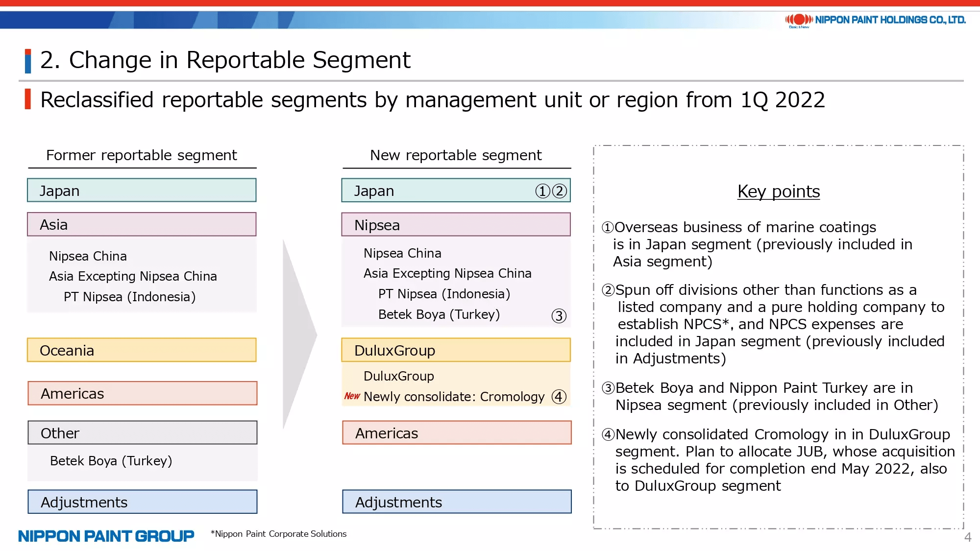
Task: Click the subtitle about reclassified reportable segments
Action: (x=433, y=100)
